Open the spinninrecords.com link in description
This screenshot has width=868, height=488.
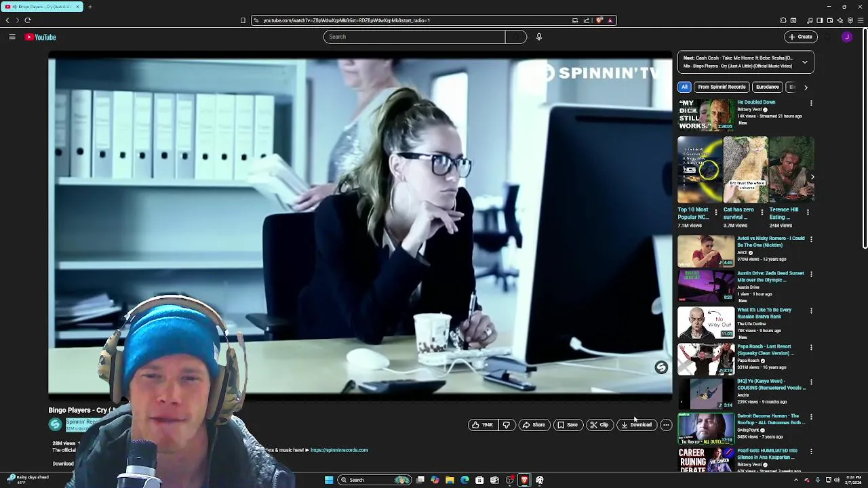339,450
